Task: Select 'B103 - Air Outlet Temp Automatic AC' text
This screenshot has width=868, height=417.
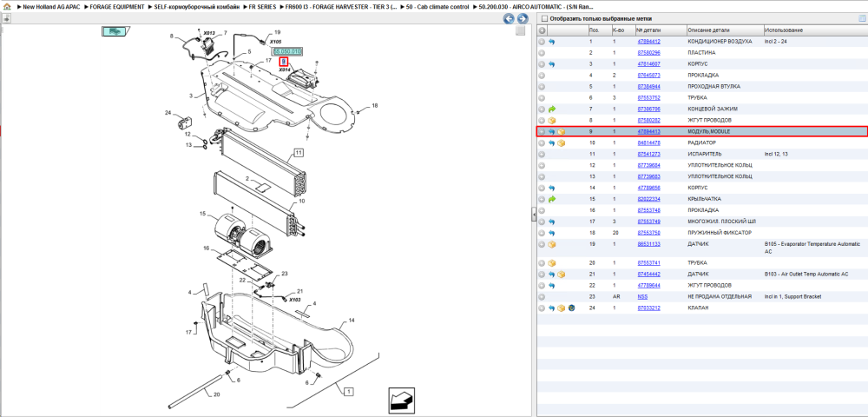Action: tap(806, 275)
